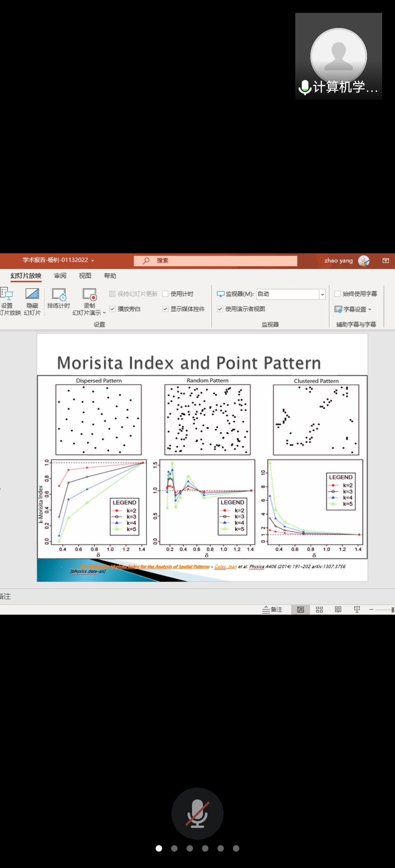Open the Monitor (监视器) dropdown list
Viewport: 395px width, 868px height.
pos(322,294)
